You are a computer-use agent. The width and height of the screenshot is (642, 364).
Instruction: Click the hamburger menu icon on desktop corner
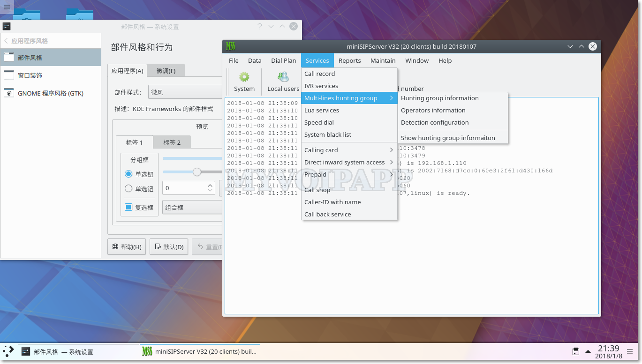[x=7, y=7]
